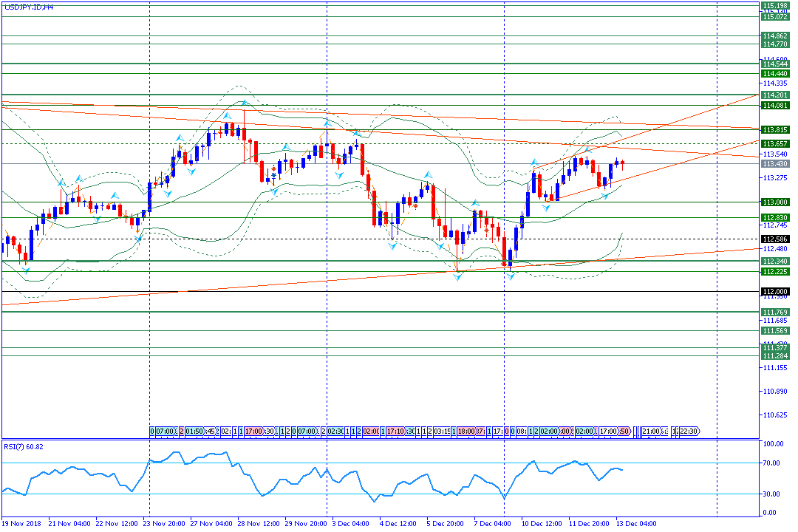The height and width of the screenshot is (532, 798).
Task: Click the 113.540 price axis value
Action: 775,154
